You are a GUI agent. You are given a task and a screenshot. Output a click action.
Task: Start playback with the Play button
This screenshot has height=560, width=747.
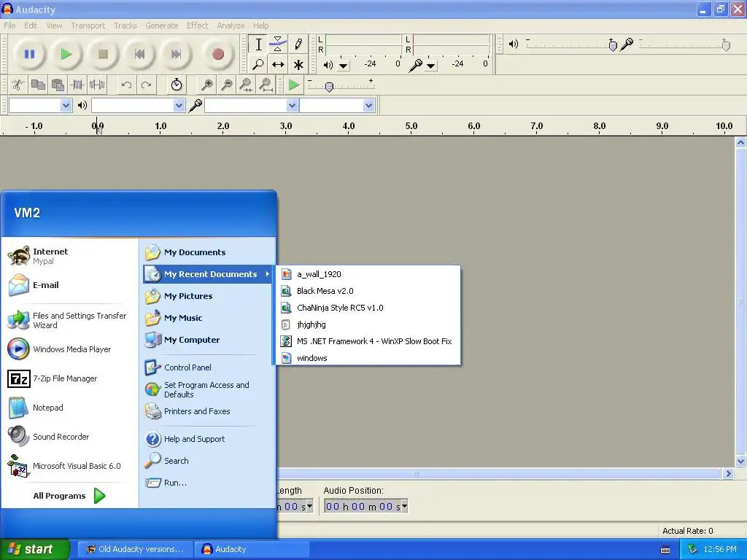(x=66, y=54)
